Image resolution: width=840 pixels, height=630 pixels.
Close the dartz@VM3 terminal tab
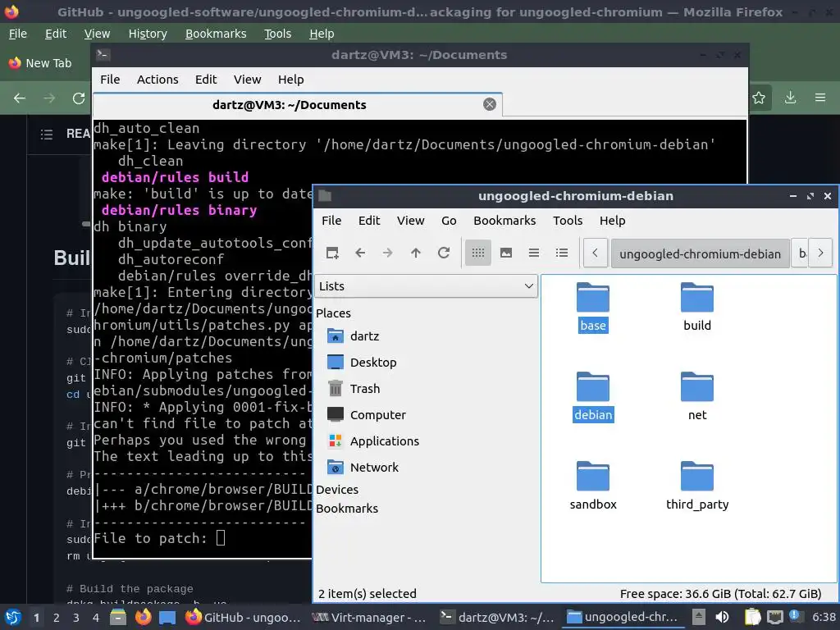pos(489,104)
